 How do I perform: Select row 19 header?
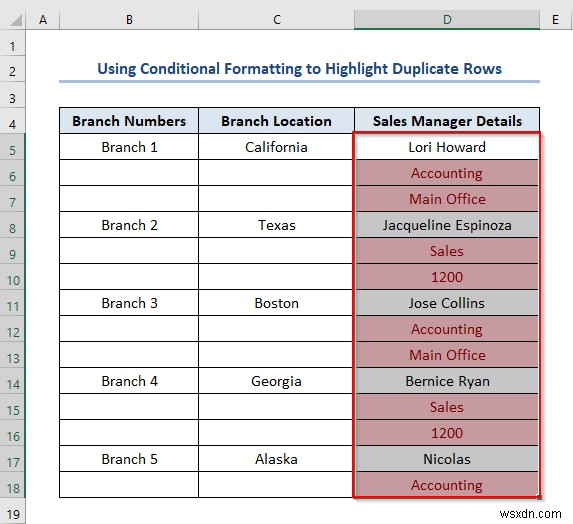pyautogui.click(x=12, y=511)
